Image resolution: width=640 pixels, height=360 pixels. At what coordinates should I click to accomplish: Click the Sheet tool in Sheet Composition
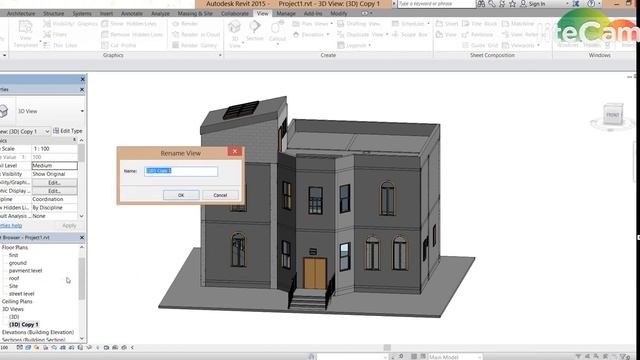[447, 24]
